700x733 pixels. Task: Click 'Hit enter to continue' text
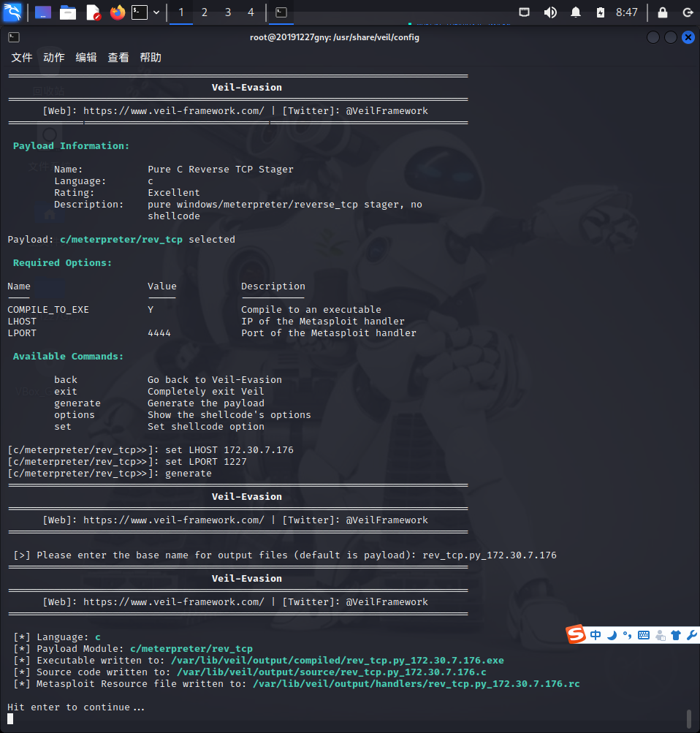(76, 707)
